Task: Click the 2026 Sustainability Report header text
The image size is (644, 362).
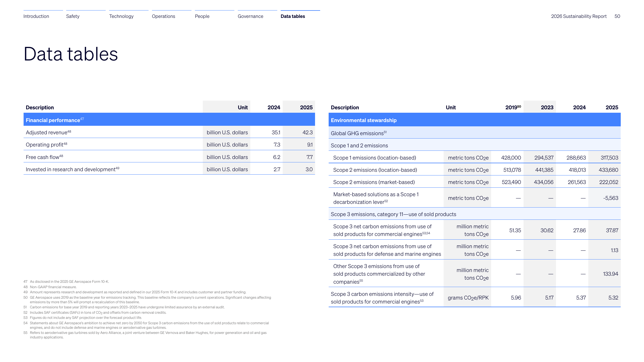Action: (x=579, y=16)
